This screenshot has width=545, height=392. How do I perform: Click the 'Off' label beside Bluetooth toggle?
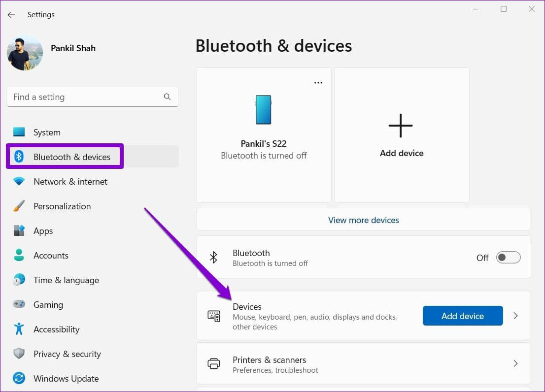[482, 258]
